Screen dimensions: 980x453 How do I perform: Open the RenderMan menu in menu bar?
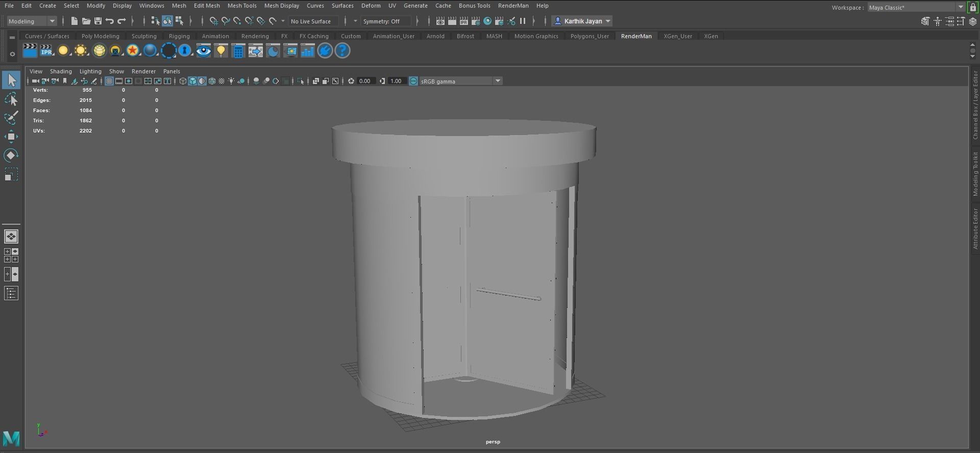click(x=513, y=6)
